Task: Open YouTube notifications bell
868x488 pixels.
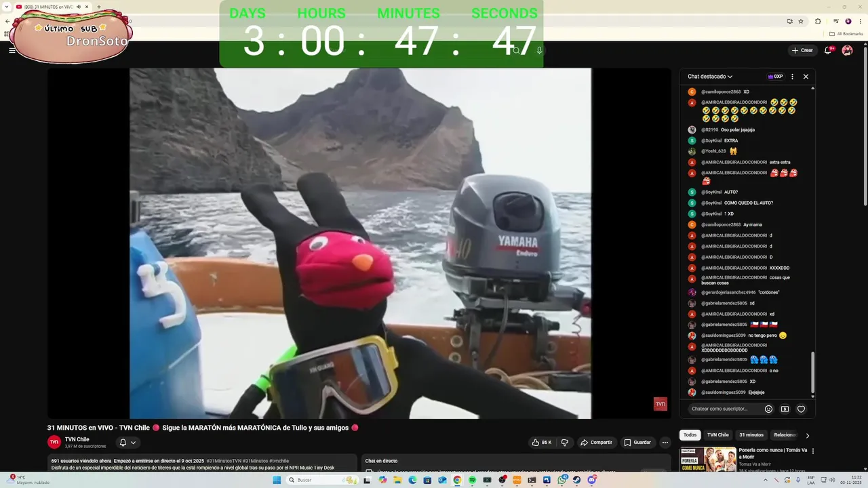Action: pos(828,50)
